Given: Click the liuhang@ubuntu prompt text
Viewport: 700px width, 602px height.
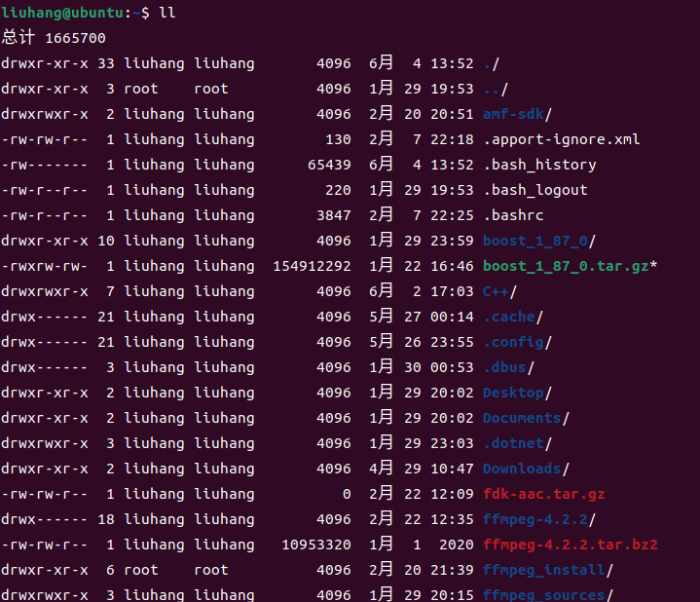Looking at the screenshot, I should point(62,13).
